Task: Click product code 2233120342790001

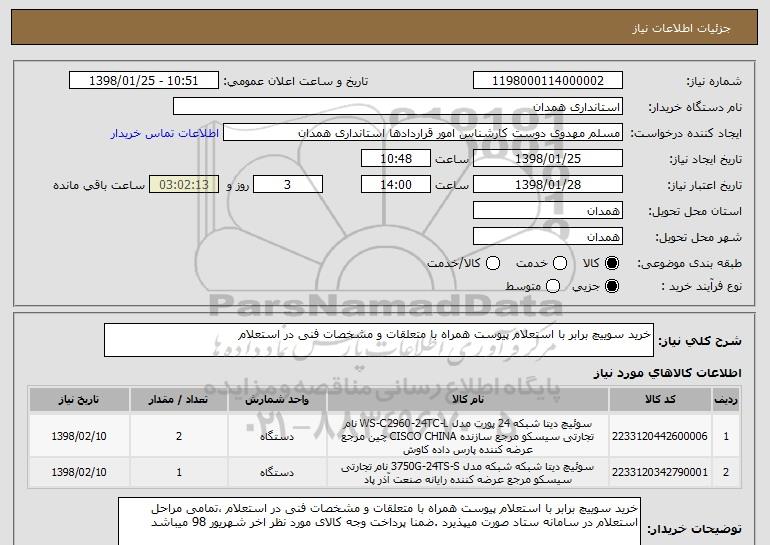Action: [x=660, y=472]
